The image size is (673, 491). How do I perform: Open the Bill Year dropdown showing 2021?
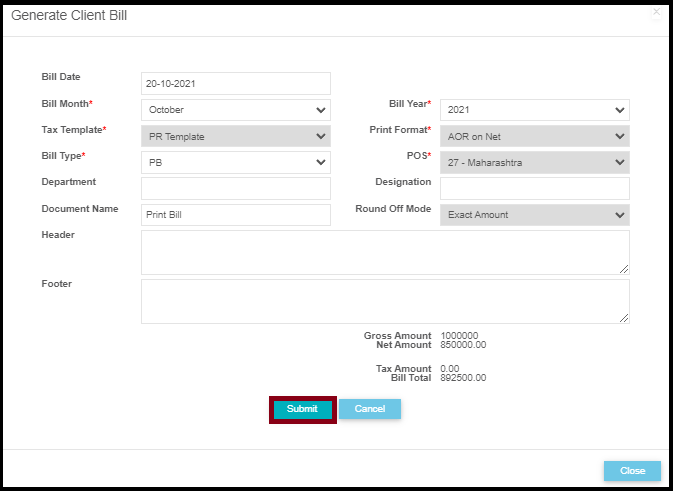[535, 110]
